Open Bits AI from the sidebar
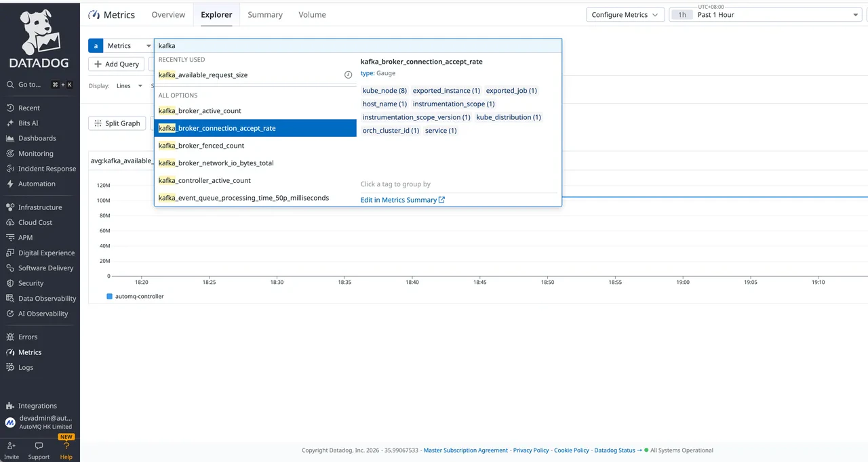 [x=28, y=123]
